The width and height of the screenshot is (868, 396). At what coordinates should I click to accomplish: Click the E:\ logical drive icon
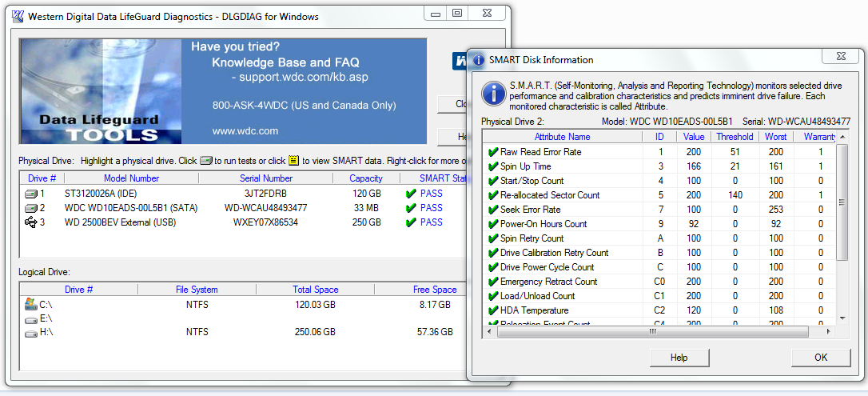[30, 319]
